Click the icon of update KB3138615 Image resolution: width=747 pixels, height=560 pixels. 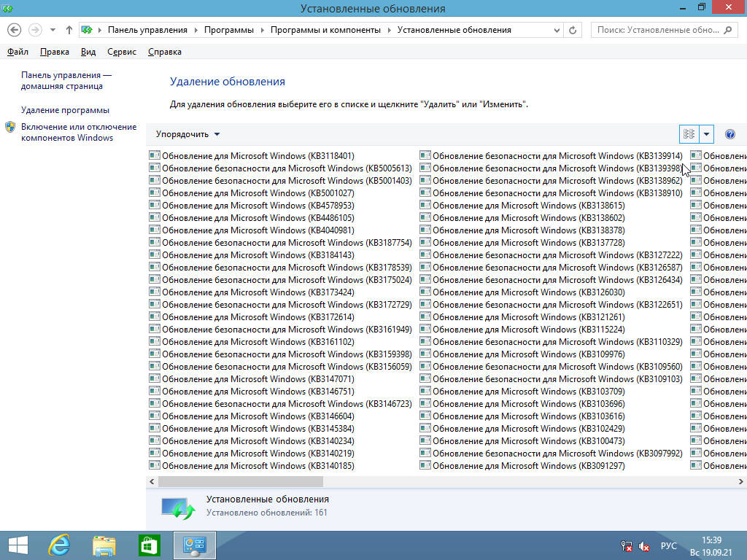point(425,205)
